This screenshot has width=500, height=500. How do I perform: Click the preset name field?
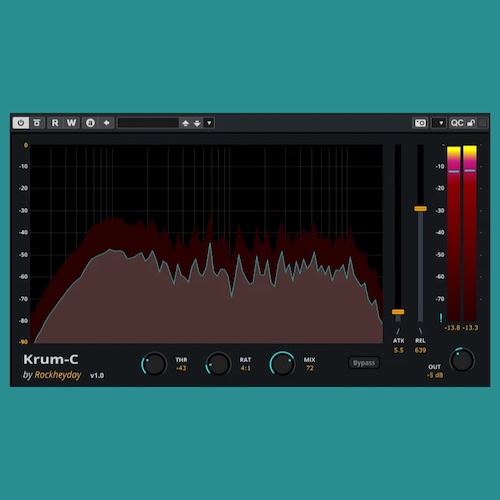(148, 123)
